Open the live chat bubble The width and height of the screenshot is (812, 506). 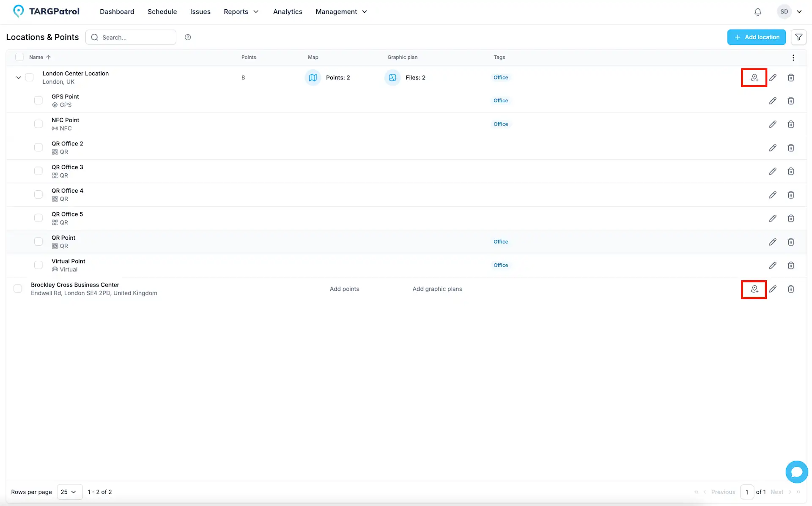click(x=796, y=472)
